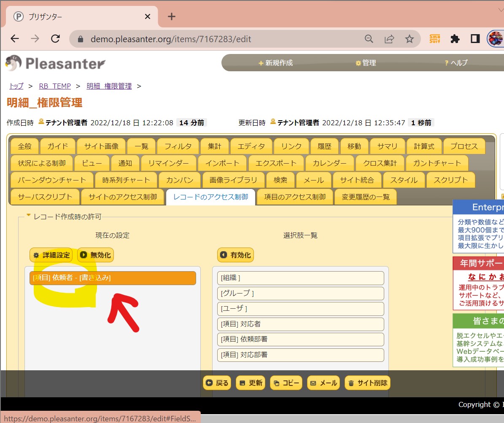This screenshot has width=504, height=423.
Task: Click the Pleasanter logo
Action: point(55,63)
